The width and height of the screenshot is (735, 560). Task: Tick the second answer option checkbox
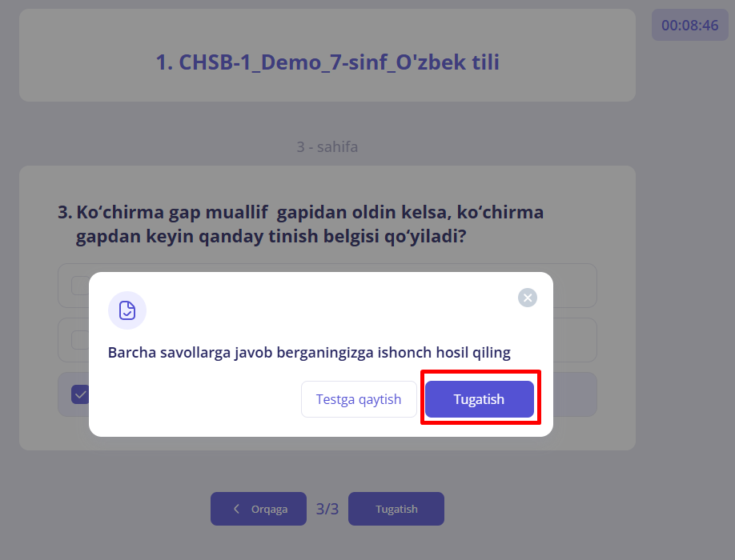tap(80, 340)
